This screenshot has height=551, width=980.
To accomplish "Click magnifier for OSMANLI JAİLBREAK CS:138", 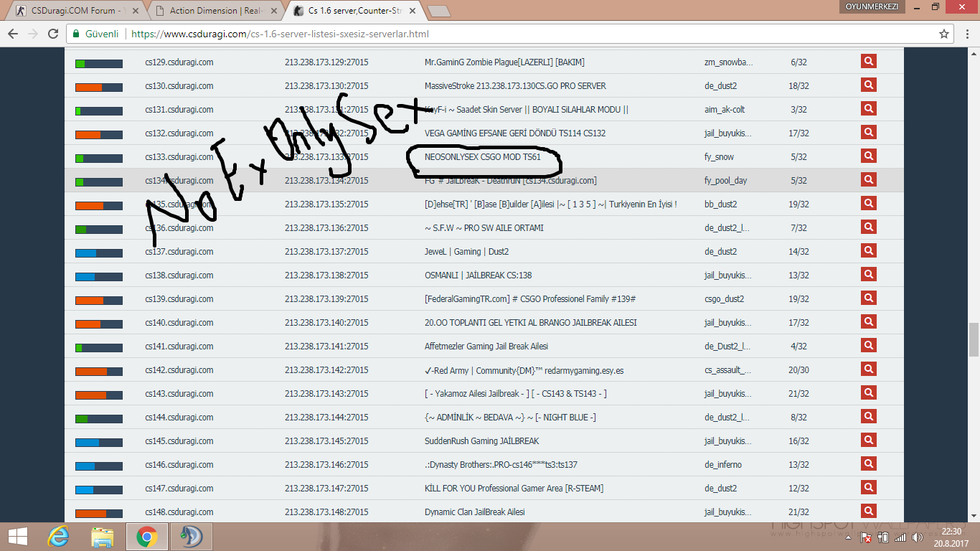I will [x=869, y=275].
